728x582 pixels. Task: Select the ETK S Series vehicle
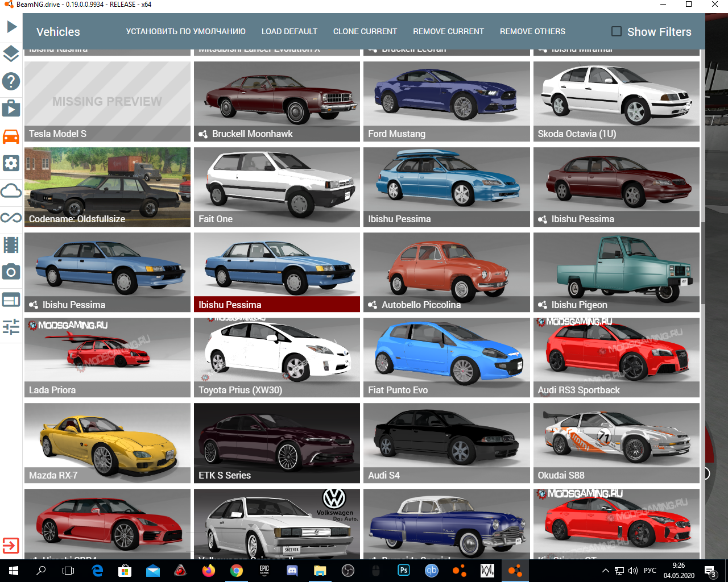(277, 443)
